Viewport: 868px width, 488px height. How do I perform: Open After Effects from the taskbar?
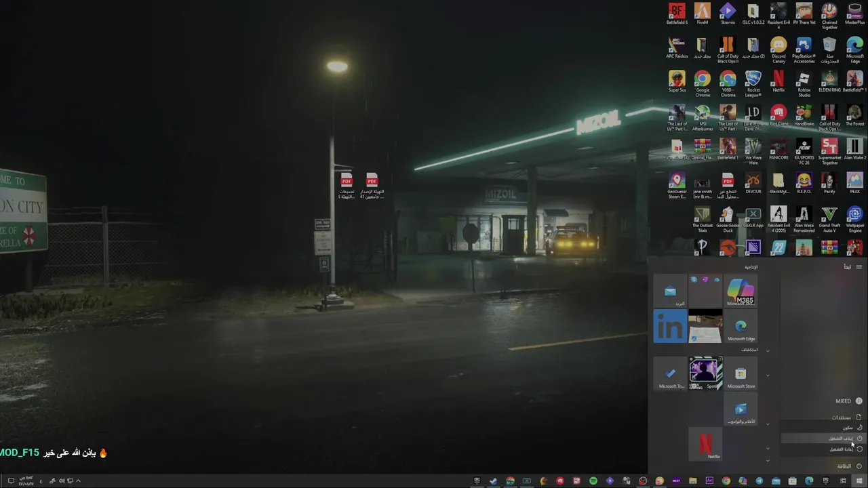(709, 481)
